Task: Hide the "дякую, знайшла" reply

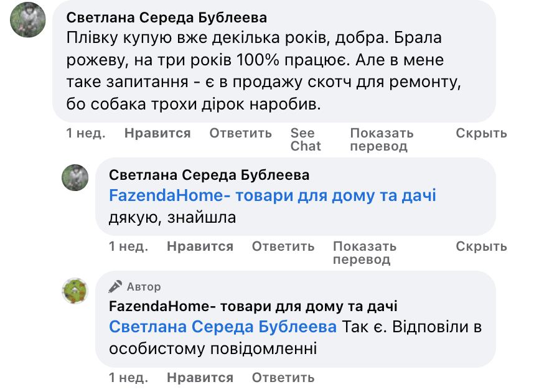Action: click(481, 246)
